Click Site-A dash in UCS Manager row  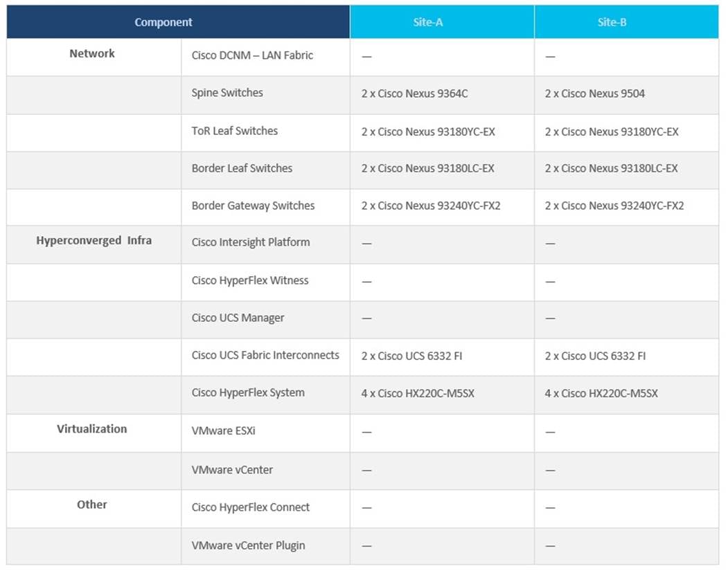click(367, 318)
